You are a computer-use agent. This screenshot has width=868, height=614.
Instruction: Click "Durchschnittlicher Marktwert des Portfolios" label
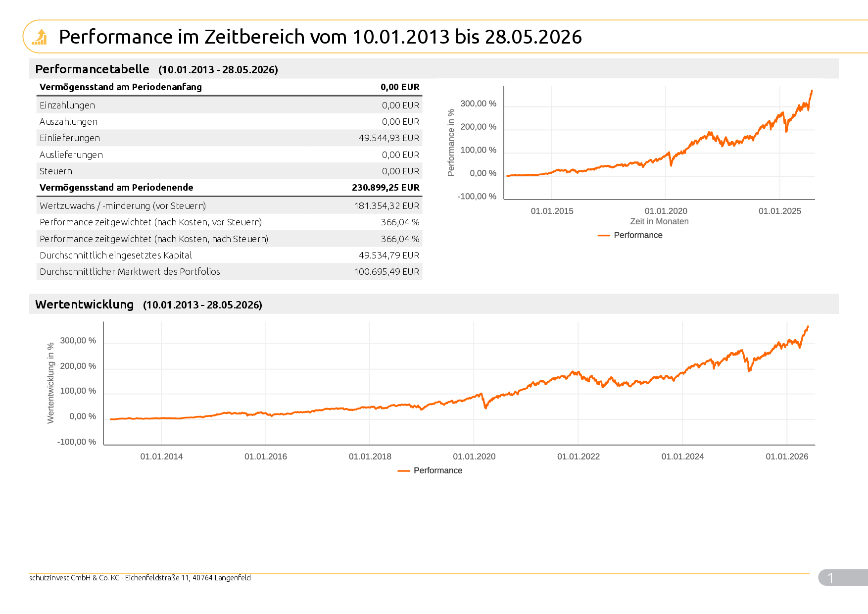[130, 271]
